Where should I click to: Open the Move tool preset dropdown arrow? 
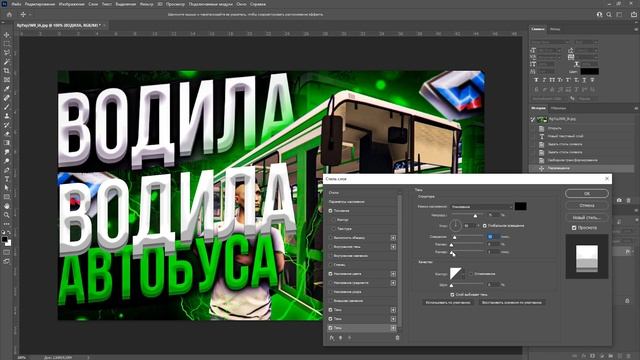(30, 14)
